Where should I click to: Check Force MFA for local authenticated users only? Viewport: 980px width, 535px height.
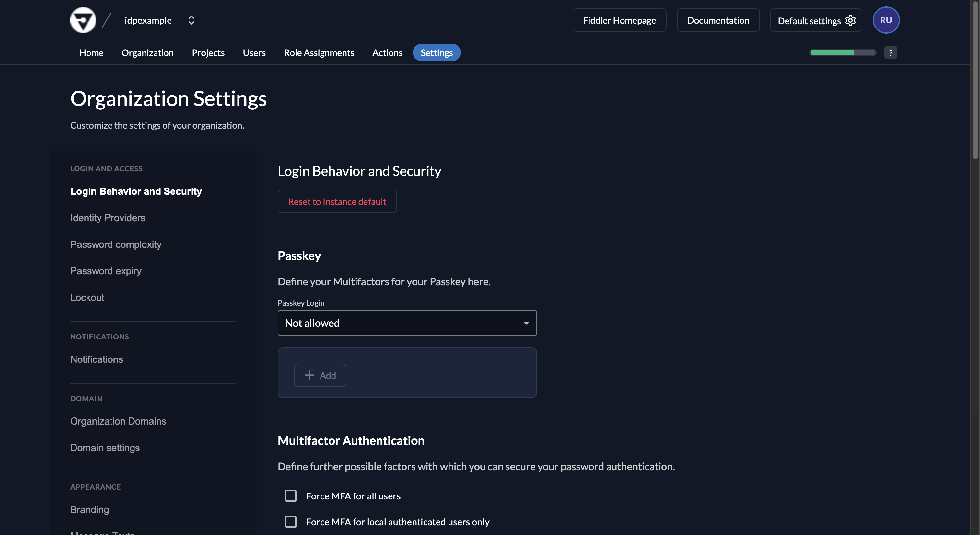(x=291, y=522)
